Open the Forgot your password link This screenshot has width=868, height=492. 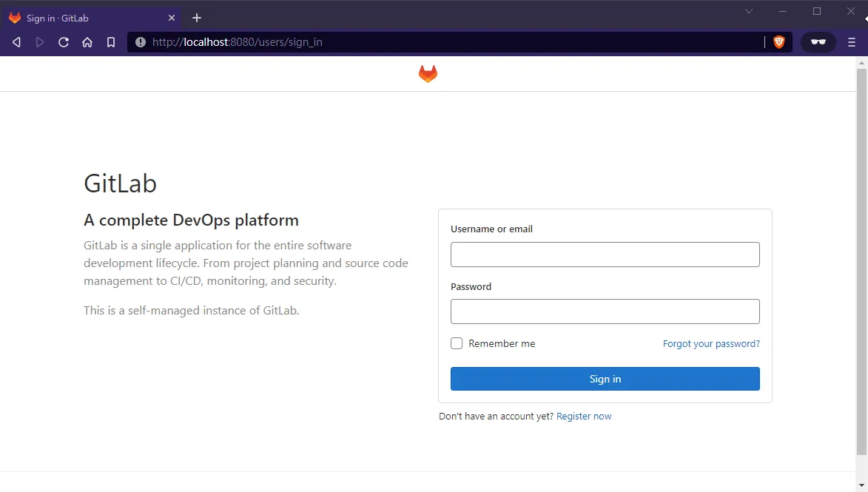click(x=710, y=343)
